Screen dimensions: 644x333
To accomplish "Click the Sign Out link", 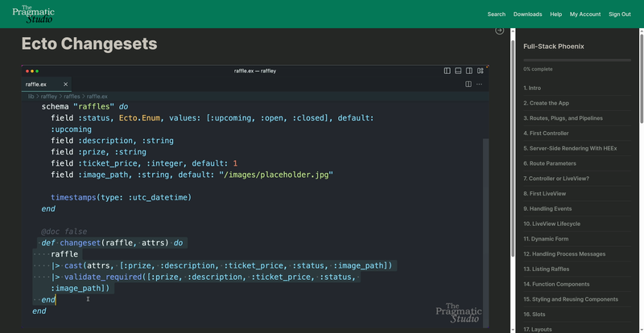I will [x=620, y=14].
